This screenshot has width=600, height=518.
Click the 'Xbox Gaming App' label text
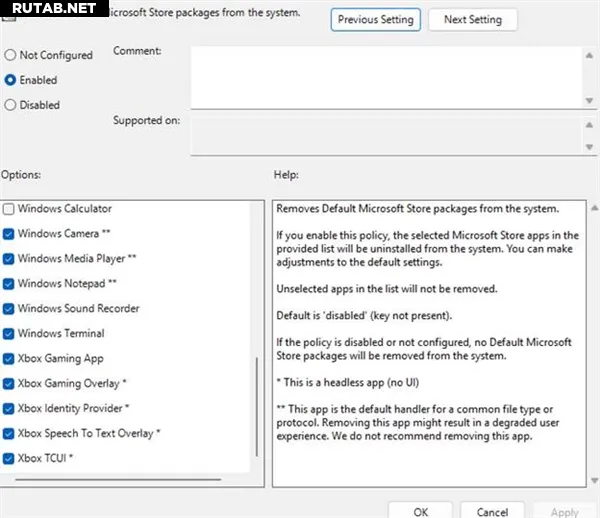(61, 358)
